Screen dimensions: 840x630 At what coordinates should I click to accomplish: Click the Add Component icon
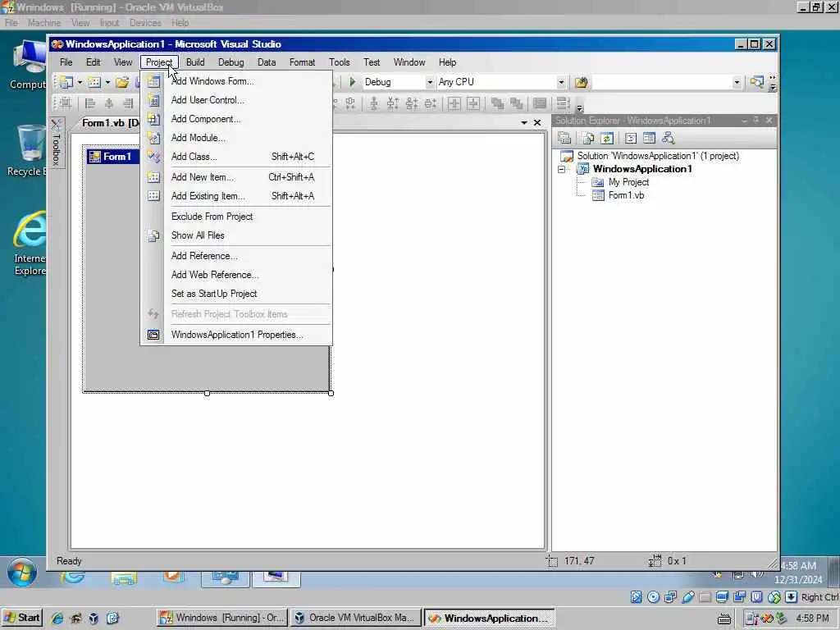(153, 119)
